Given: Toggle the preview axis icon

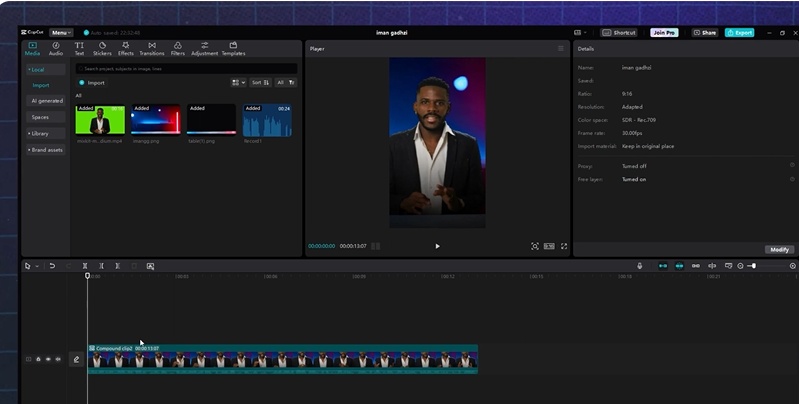Looking at the screenshot, I should pos(712,266).
